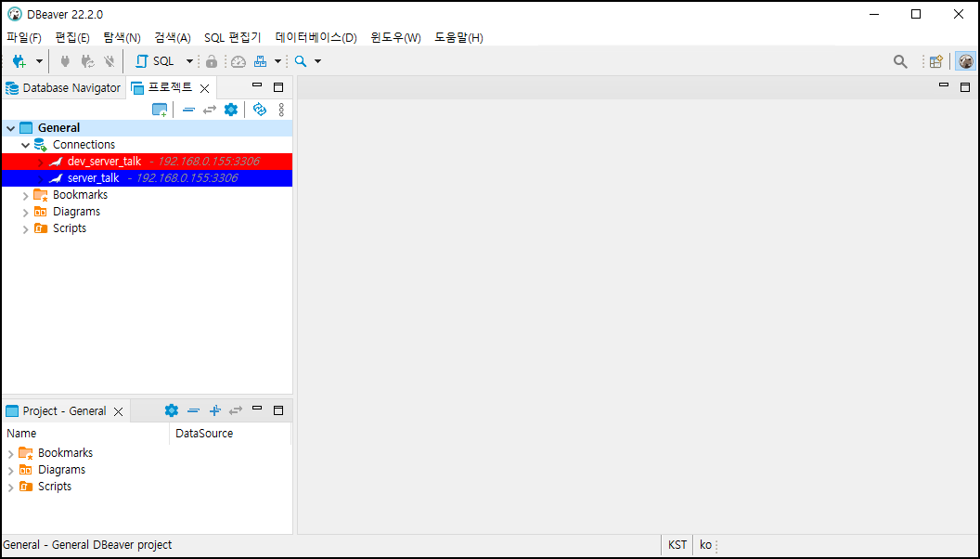The height and width of the screenshot is (559, 980).
Task: Minimize the 프로젝트 panel view
Action: (257, 86)
